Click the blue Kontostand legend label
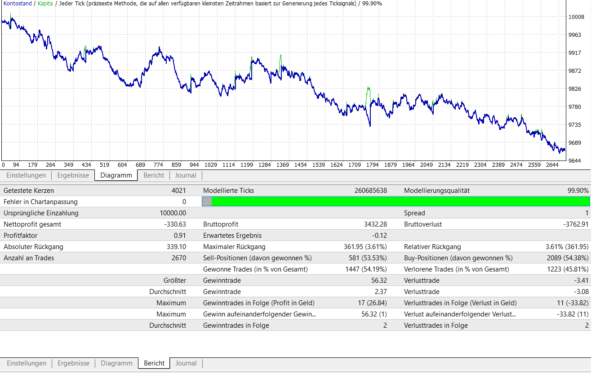This screenshot has height=392, width=600. [18, 3]
